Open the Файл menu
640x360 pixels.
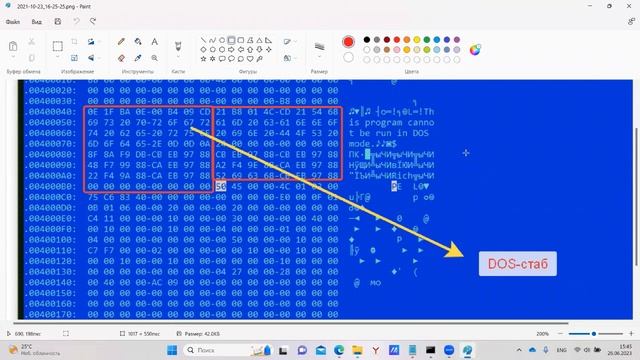click(x=13, y=22)
